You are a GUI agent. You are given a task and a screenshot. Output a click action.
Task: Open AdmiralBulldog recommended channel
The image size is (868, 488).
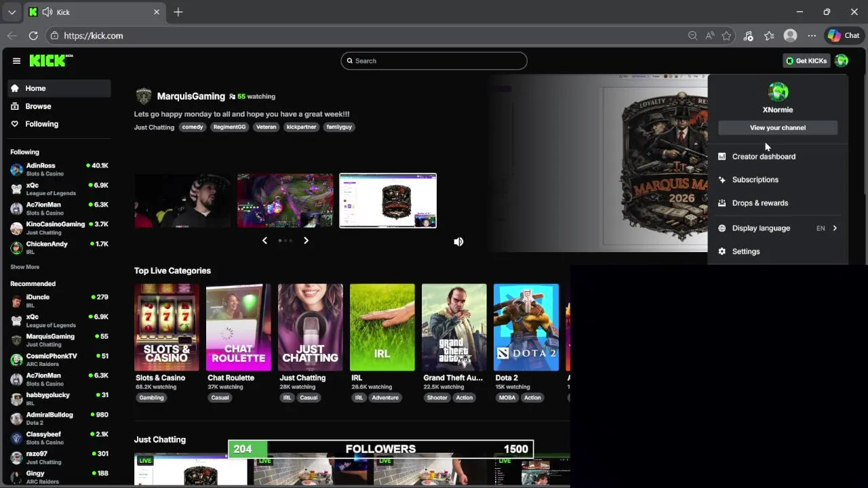59,418
